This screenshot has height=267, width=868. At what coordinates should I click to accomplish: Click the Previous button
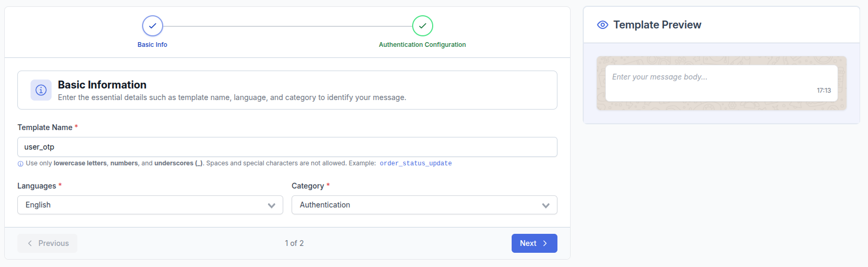click(47, 243)
